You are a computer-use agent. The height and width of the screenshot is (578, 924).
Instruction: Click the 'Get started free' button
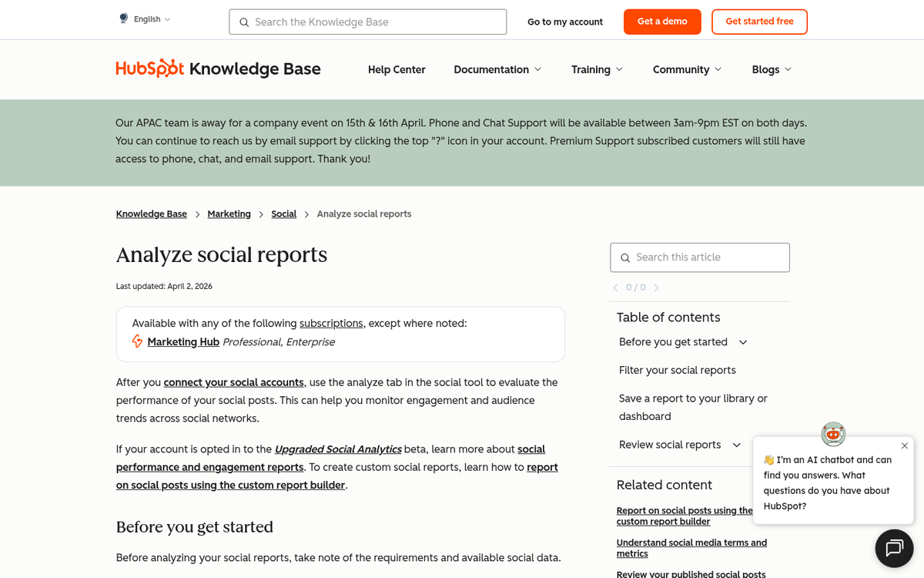[x=759, y=22]
